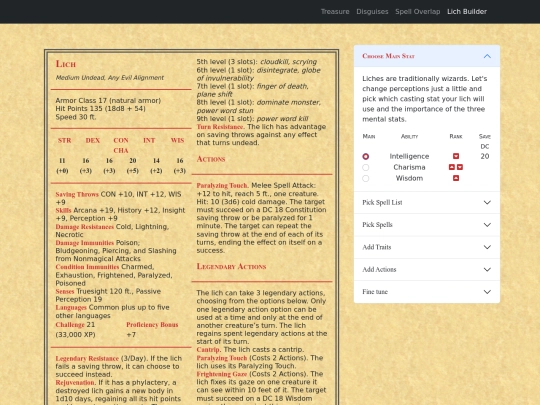Expand the Pick Spells section
The width and height of the screenshot is (540, 405).
[x=427, y=225]
